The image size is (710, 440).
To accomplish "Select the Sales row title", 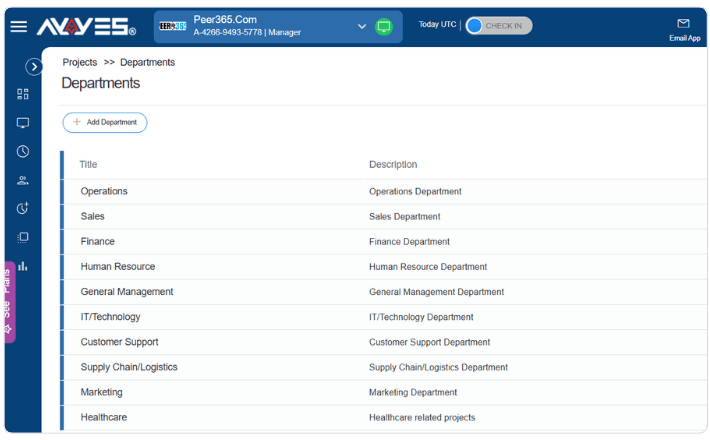I will click(x=92, y=216).
